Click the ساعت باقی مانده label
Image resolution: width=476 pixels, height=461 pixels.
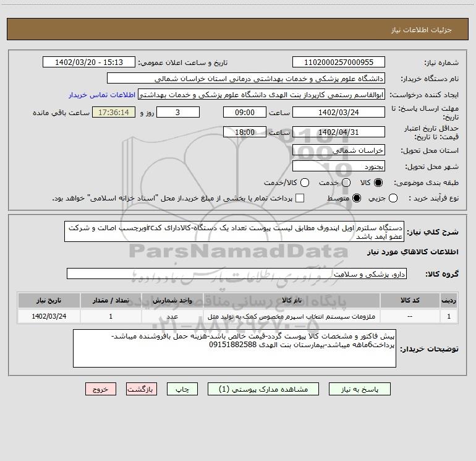(61, 113)
